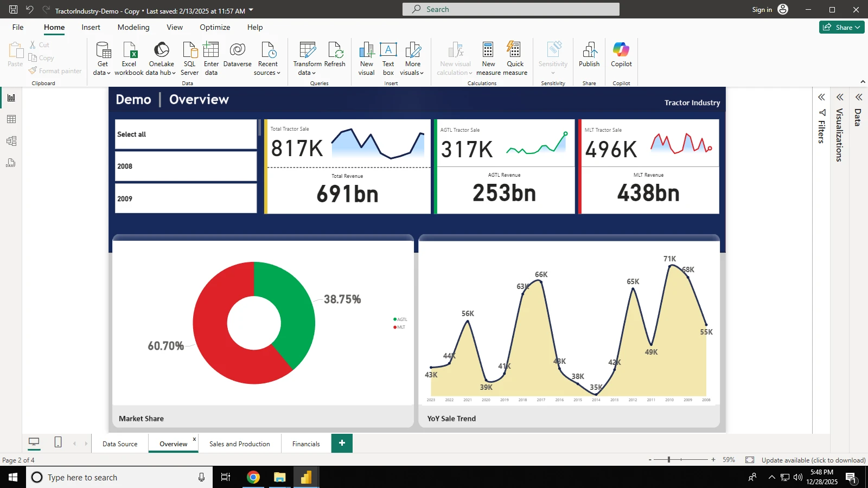Open the File menu
The height and width of the screenshot is (488, 868).
click(x=18, y=27)
